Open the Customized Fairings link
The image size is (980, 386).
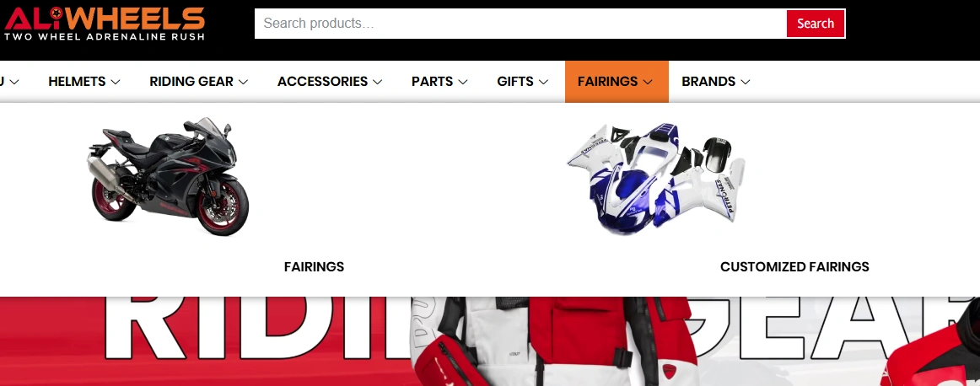pos(794,266)
